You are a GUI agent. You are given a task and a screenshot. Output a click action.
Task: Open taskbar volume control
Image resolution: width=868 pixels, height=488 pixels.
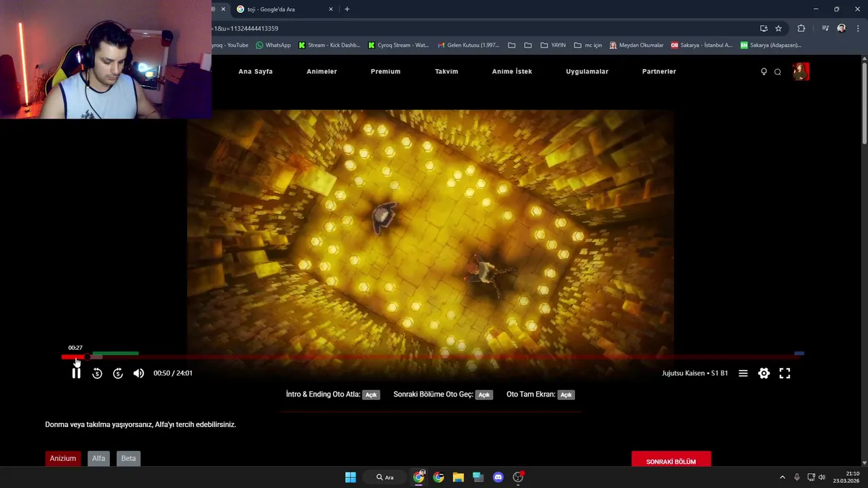tap(822, 477)
